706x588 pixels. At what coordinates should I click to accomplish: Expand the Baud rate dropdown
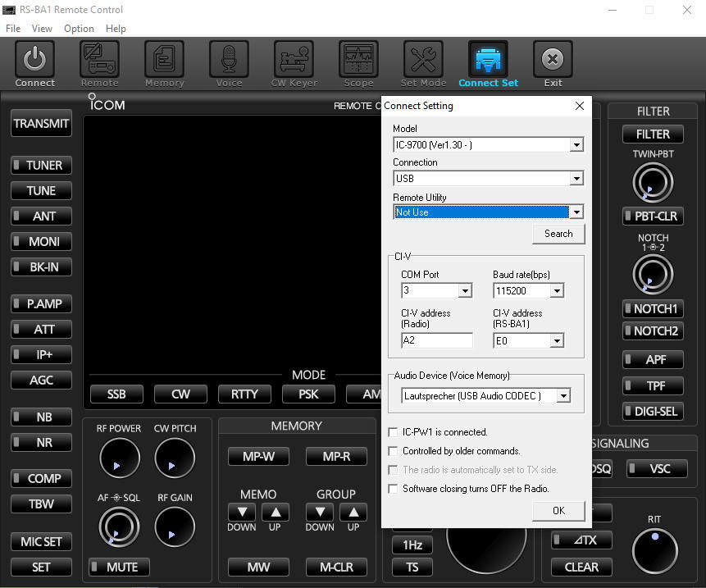coord(557,291)
